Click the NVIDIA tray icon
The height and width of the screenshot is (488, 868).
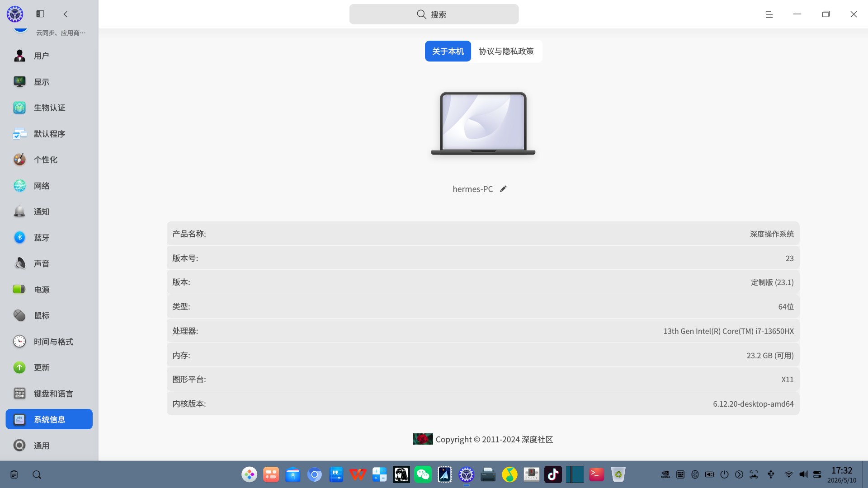pos(665,474)
